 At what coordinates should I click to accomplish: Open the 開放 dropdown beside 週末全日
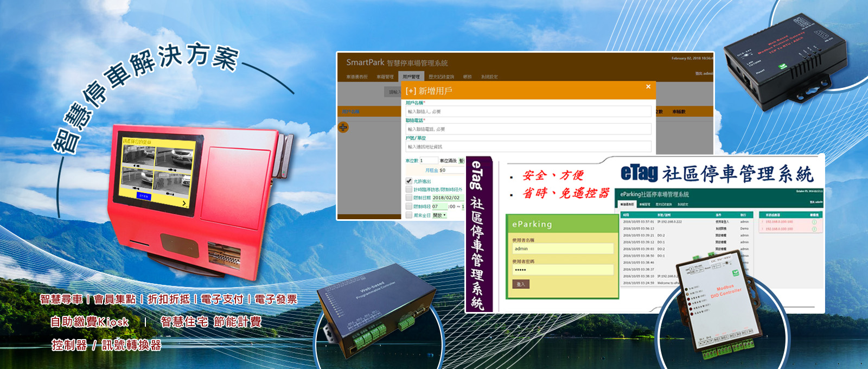[439, 215]
